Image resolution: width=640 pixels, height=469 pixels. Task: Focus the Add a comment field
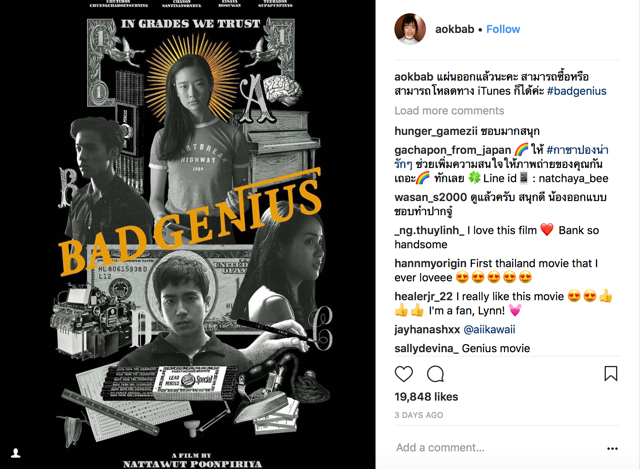498,448
